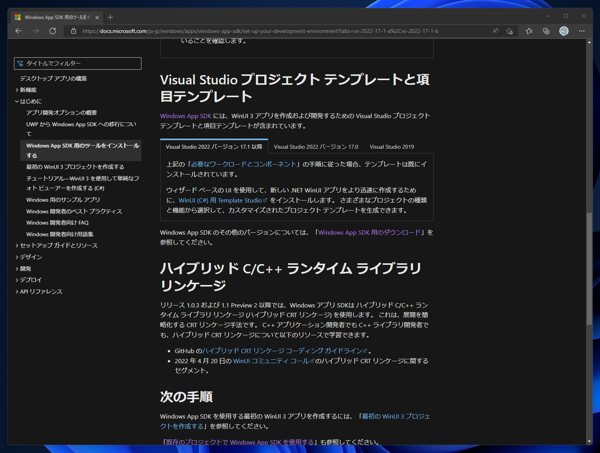Viewport: 600px width, 453px height.
Task: View site information lock icon
Action: [73, 31]
